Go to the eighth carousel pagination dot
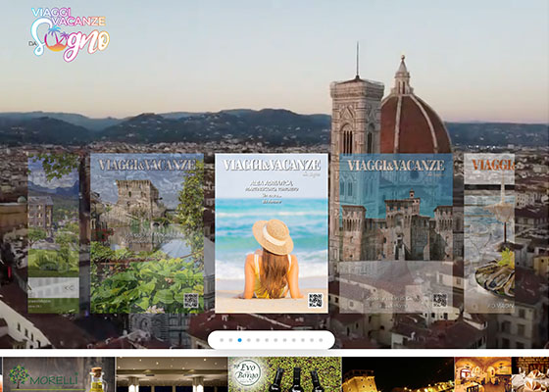Viewport: 549px width, 392px height. tap(284, 340)
